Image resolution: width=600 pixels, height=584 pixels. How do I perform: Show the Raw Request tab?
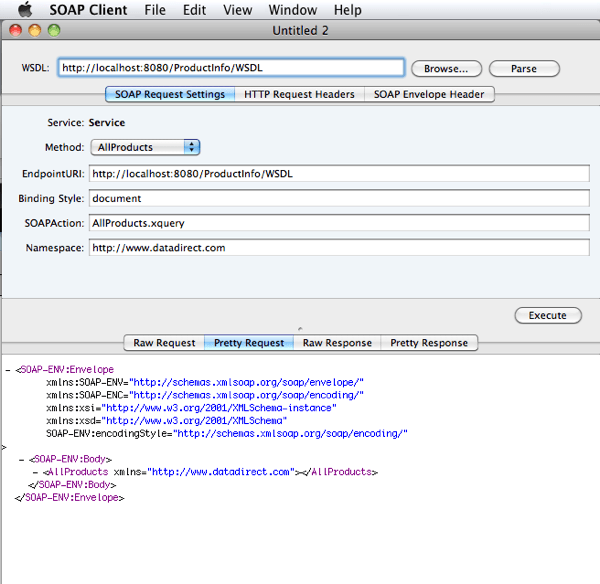(x=164, y=343)
